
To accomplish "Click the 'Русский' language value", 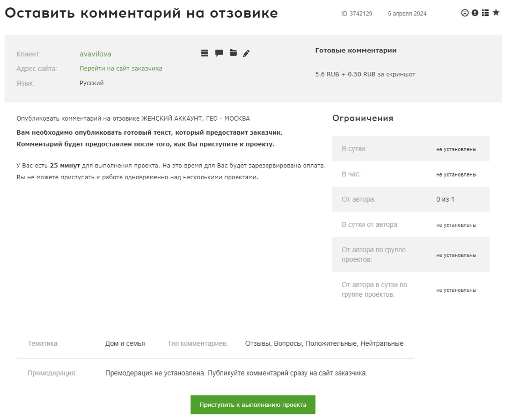I will 92,83.
